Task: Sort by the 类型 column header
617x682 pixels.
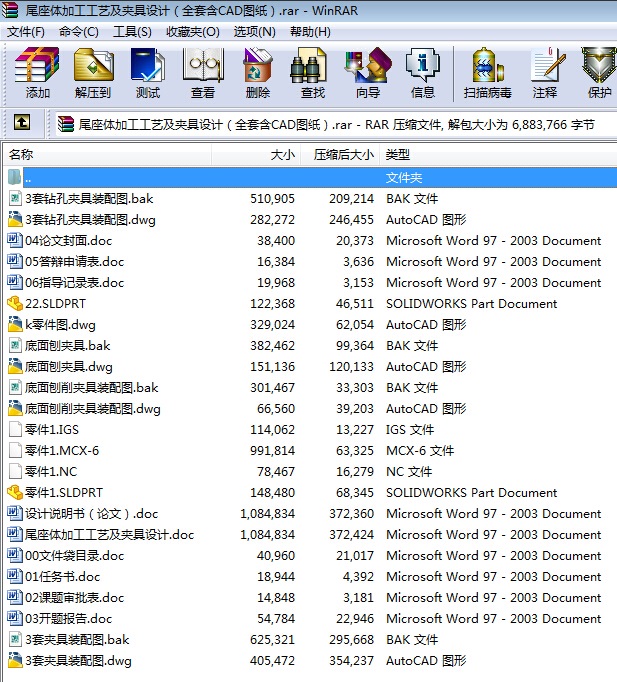Action: coord(498,154)
